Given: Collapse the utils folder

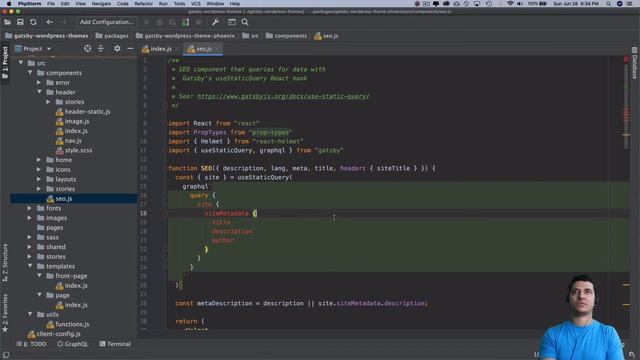Looking at the screenshot, I should click(30, 314).
